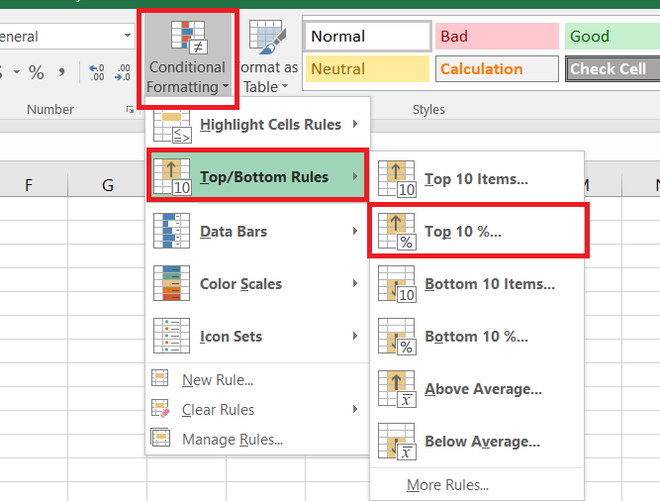660x501 pixels.
Task: Select Below Average... rule
Action: point(477,441)
